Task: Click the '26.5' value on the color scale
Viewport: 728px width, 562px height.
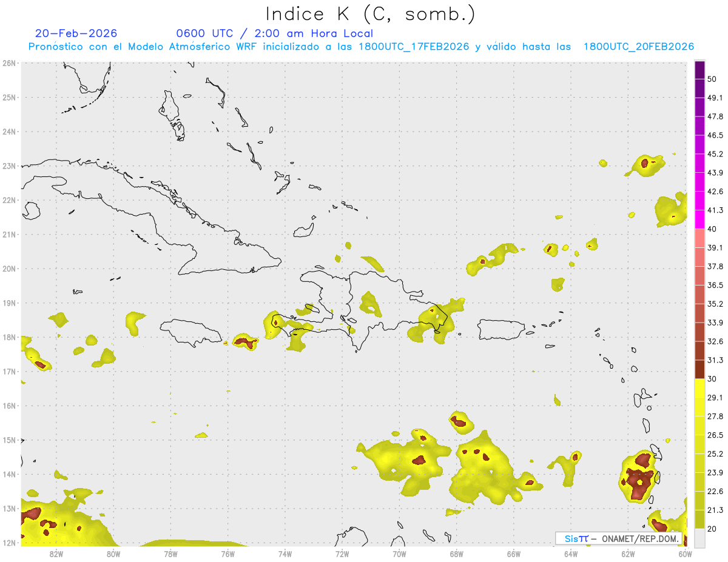Action: pos(715,435)
